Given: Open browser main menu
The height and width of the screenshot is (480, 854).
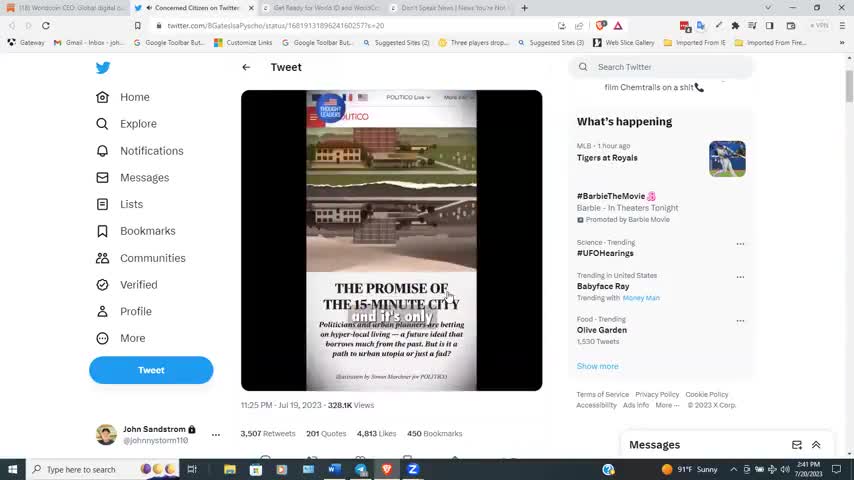Looking at the screenshot, I should coord(842,26).
